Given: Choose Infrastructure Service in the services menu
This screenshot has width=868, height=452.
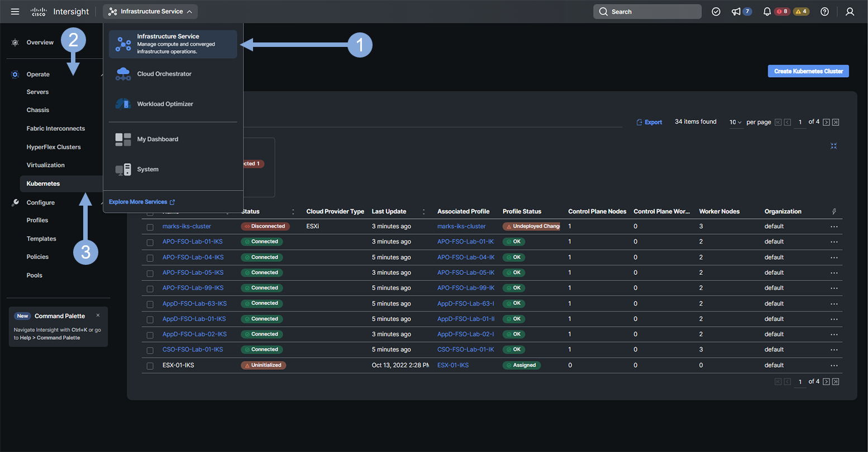Looking at the screenshot, I should point(173,44).
